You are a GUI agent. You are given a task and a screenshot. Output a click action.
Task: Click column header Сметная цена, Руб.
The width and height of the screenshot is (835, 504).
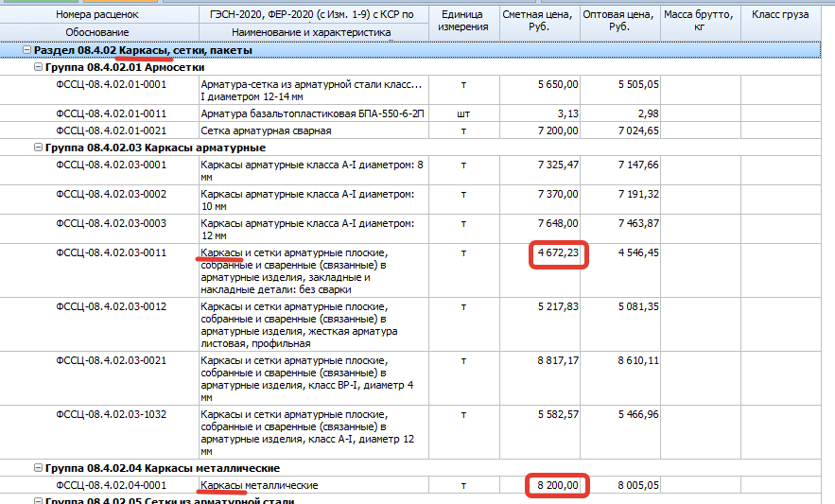(539, 21)
